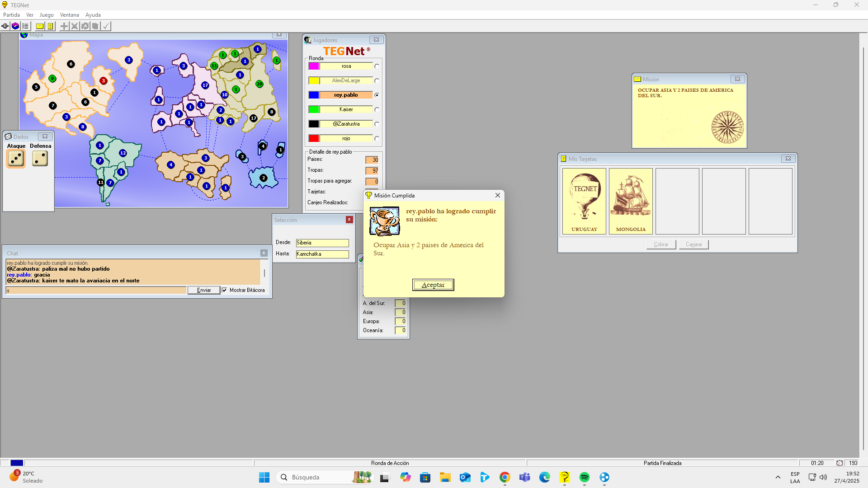
Task: Click the magenta color swatch for rosa
Action: pyautogui.click(x=314, y=66)
